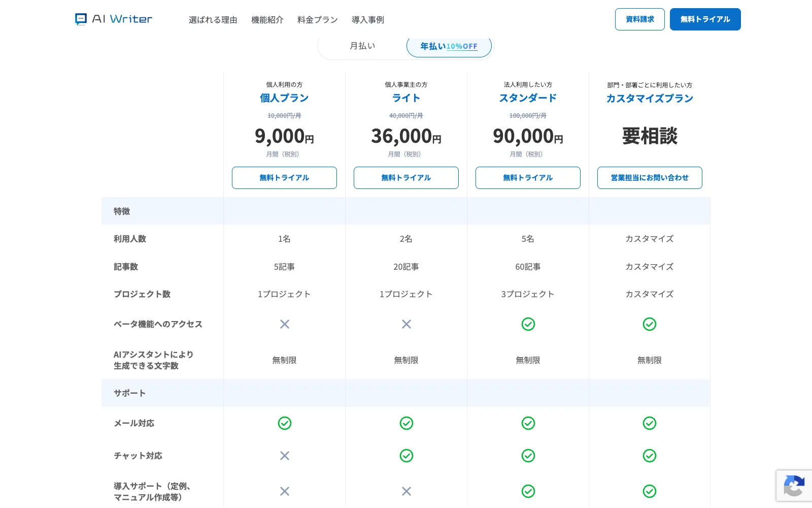The image size is (812, 508).
Task: Open the 料金プラン navigation link
Action: click(318, 20)
